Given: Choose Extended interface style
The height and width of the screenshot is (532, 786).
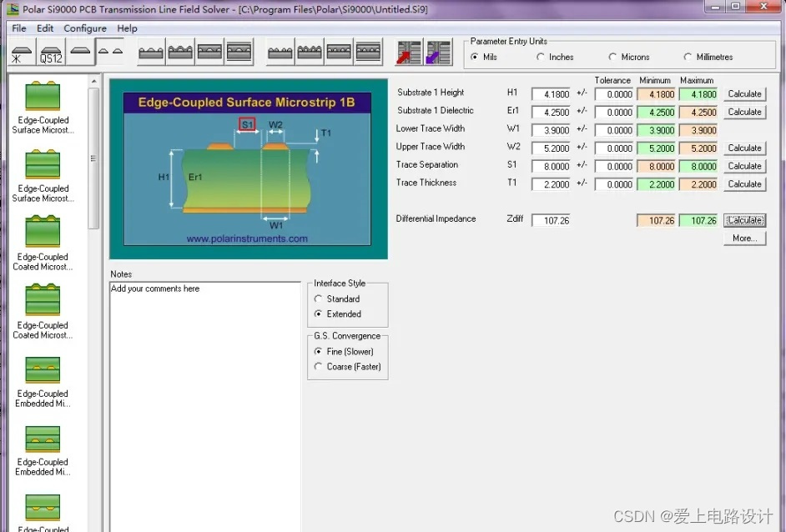Looking at the screenshot, I should (x=337, y=314).
